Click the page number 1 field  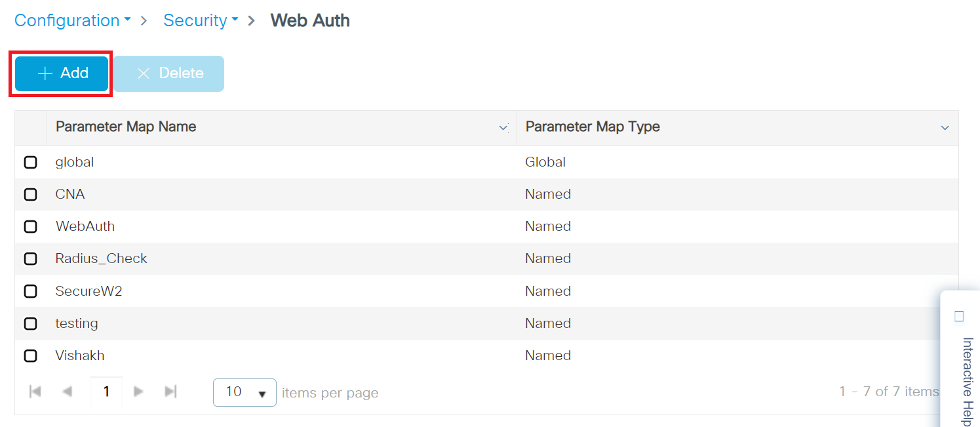point(106,392)
